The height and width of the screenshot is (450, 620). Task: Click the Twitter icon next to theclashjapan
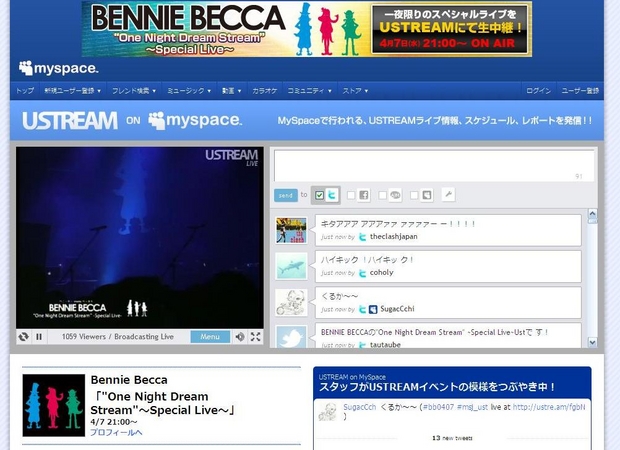click(362, 237)
